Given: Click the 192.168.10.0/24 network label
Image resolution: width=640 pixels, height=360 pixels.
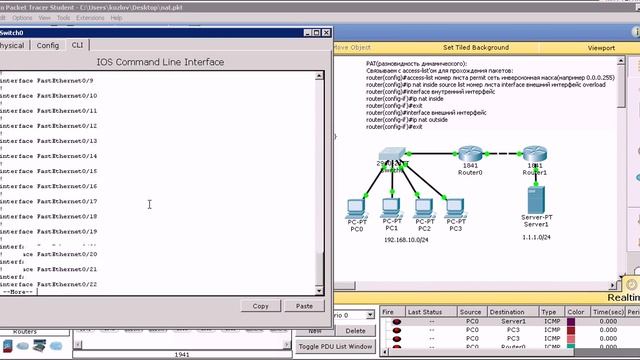Looking at the screenshot, I should pyautogui.click(x=406, y=240).
